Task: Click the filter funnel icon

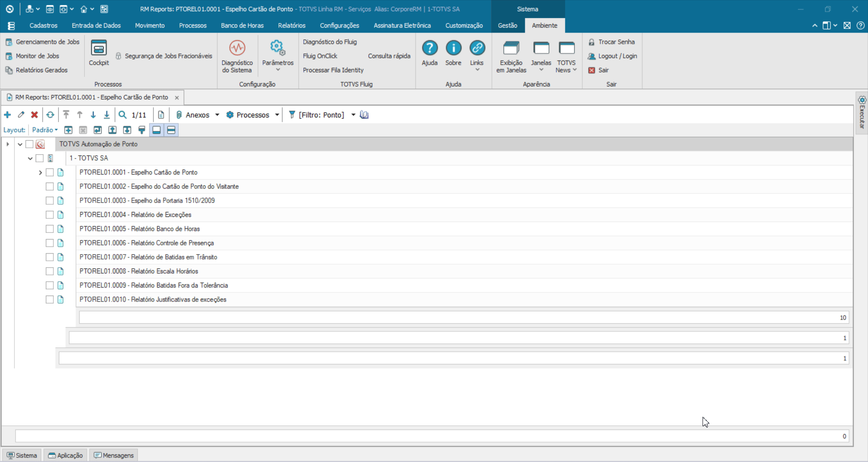Action: point(292,115)
